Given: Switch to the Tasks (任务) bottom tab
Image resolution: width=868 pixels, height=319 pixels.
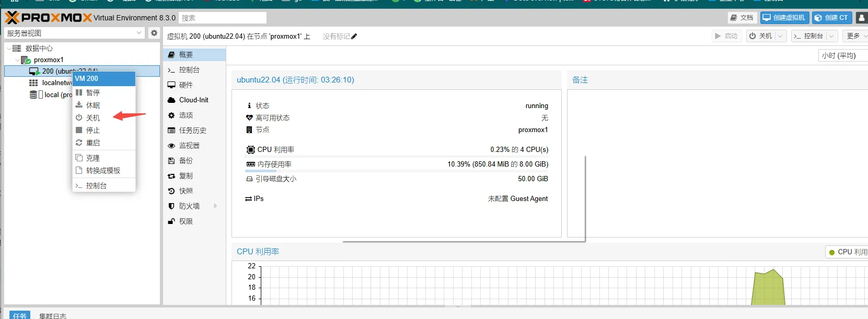Looking at the screenshot, I should click(20, 315).
